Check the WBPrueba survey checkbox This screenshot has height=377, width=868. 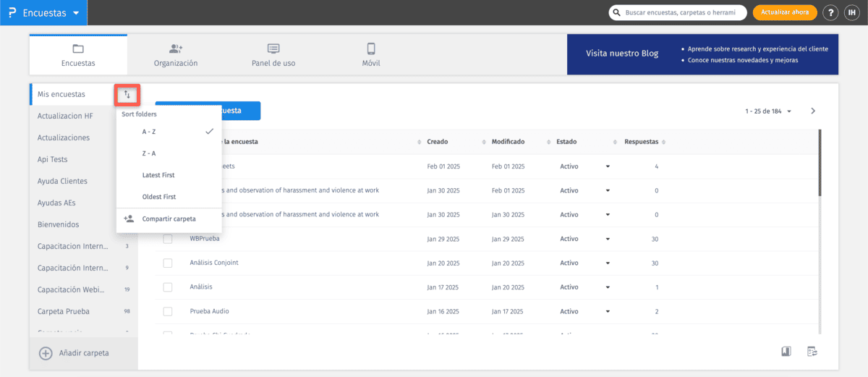coord(168,239)
